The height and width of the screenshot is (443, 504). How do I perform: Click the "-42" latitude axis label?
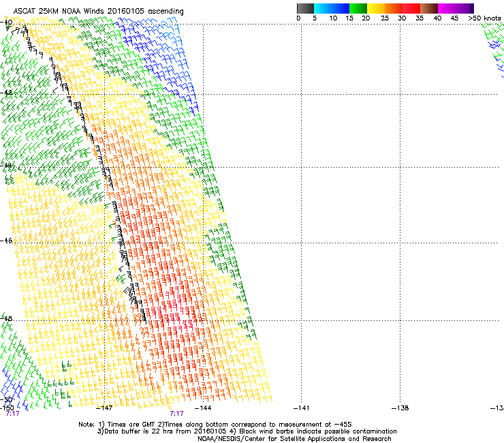[6, 93]
